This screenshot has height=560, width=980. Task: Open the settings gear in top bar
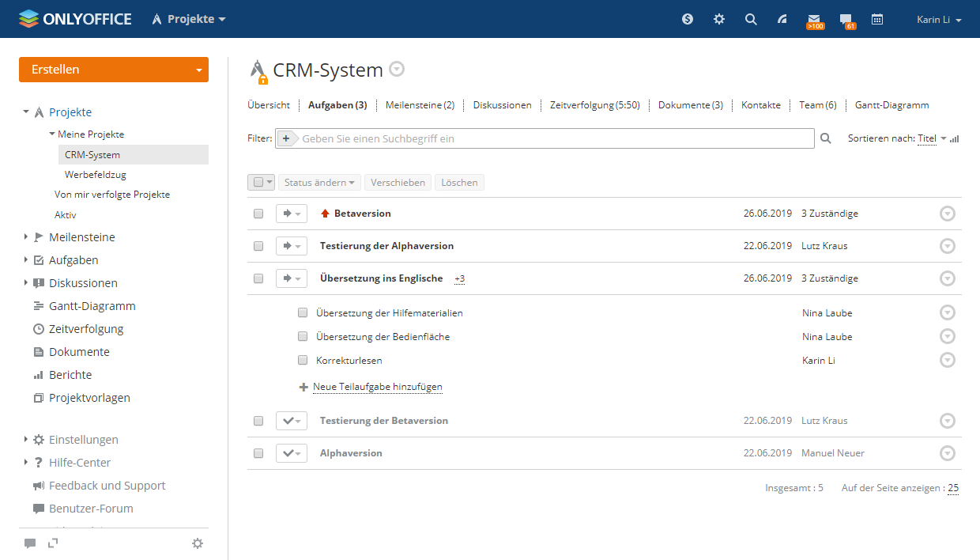[719, 19]
